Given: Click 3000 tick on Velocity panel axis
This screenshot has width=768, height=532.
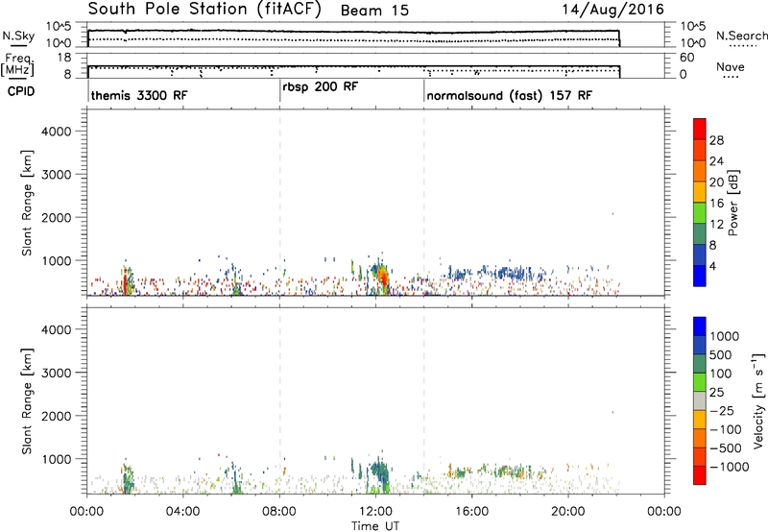Looking at the screenshot, I should point(56,373).
